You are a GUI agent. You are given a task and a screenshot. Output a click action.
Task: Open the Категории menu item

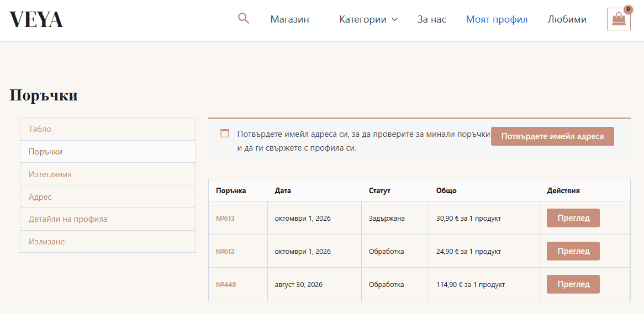pos(363,19)
